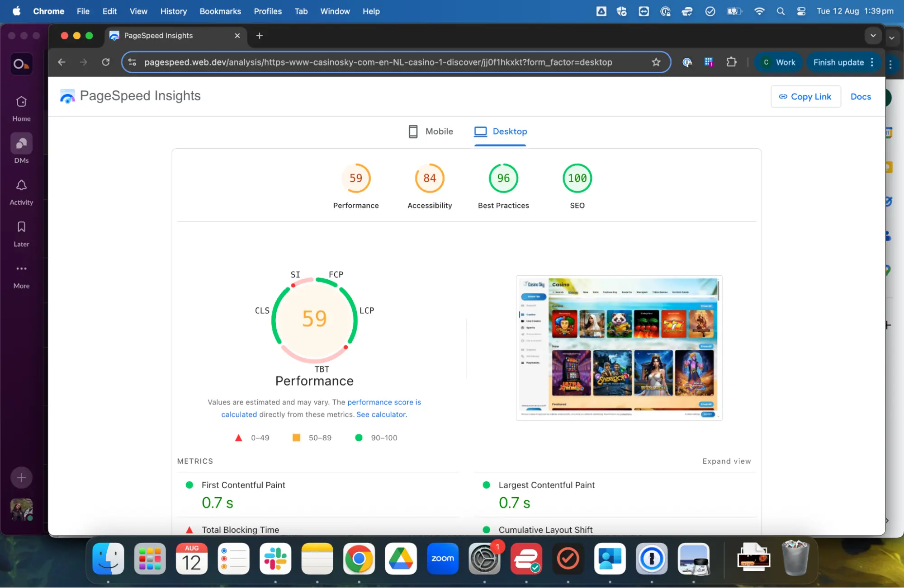Open More options in Slack sidebar
904x588 pixels.
21,276
